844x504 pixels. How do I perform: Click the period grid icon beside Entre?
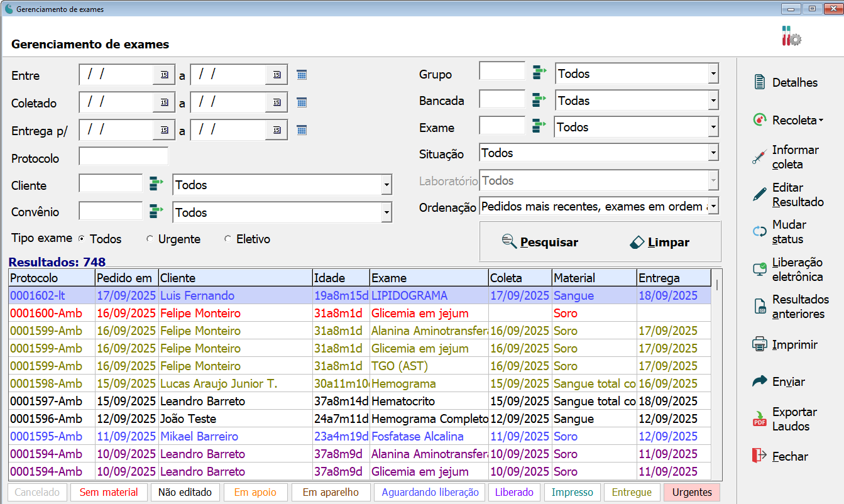(x=302, y=75)
